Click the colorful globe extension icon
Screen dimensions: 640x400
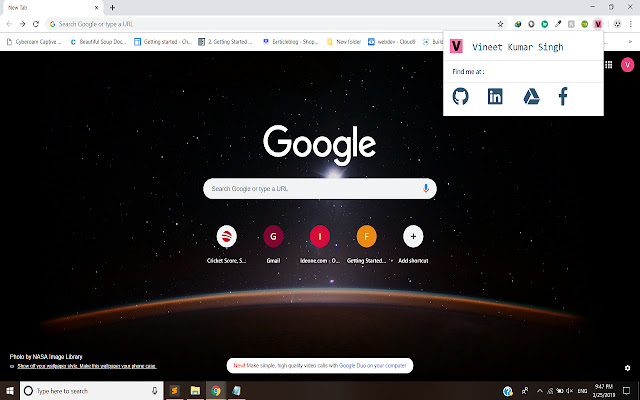coord(518,24)
